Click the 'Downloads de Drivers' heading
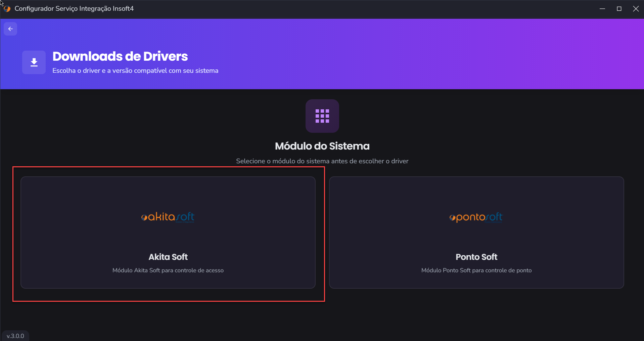Screen dimensions: 644x341 click(120, 56)
